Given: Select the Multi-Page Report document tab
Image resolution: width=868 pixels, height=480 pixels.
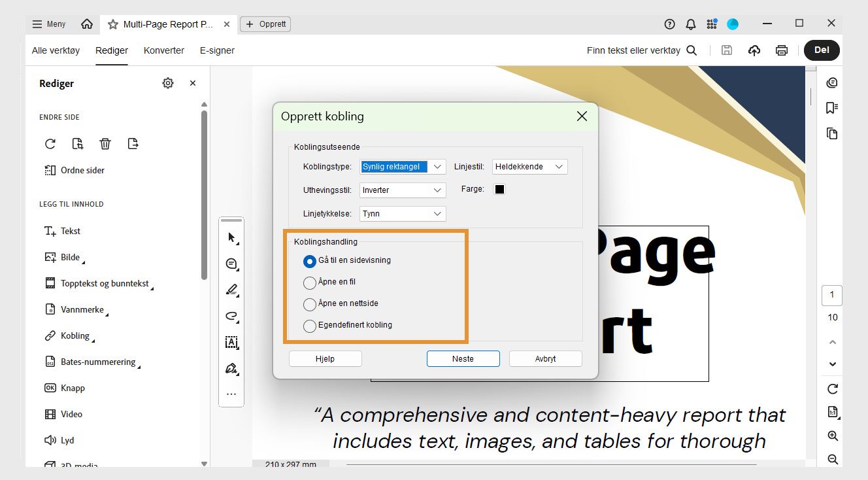Looking at the screenshot, I should (x=169, y=24).
